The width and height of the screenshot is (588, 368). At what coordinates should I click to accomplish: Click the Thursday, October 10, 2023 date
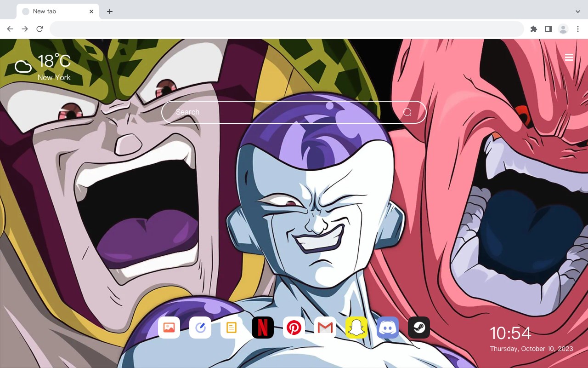point(531,349)
